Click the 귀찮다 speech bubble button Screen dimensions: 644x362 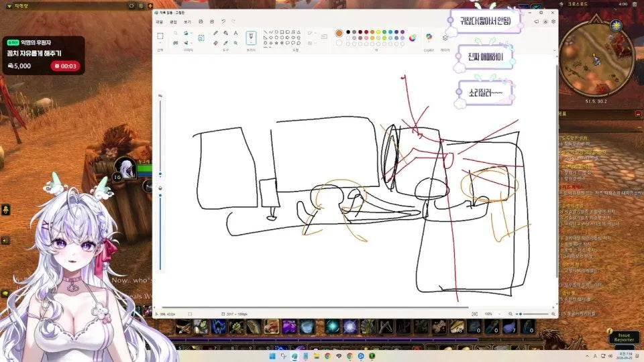tap(484, 21)
